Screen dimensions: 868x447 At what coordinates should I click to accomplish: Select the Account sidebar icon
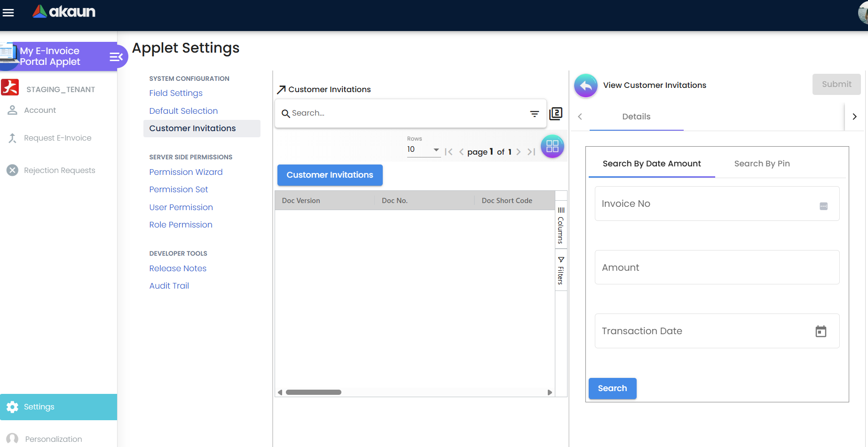(12, 110)
